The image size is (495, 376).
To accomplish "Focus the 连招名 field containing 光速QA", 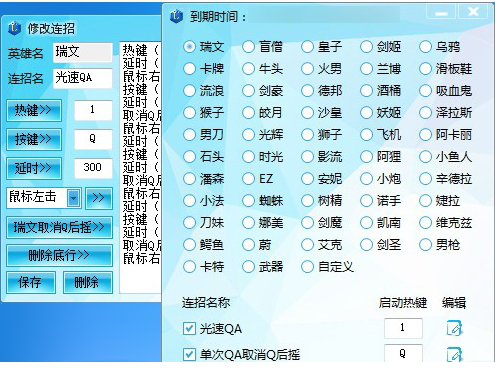I will click(83, 78).
